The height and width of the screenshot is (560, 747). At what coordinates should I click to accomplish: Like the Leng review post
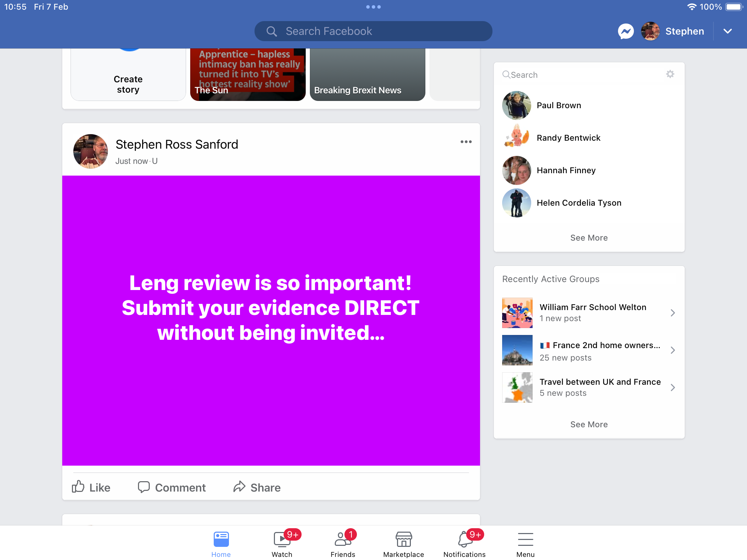click(91, 487)
